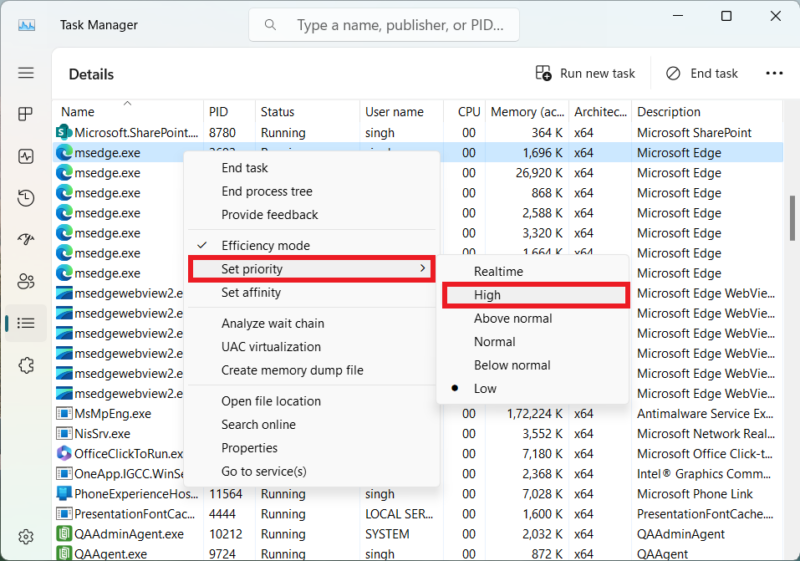Sort by Description column header
Image resolution: width=800 pixels, height=561 pixels.
coord(707,111)
